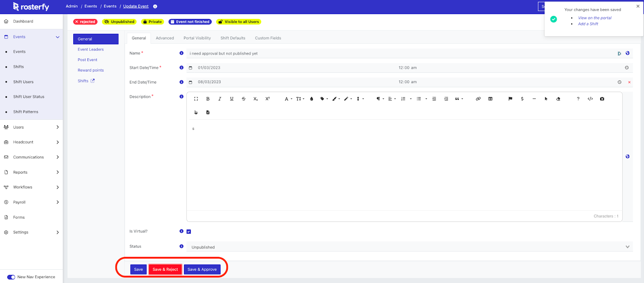Click the info icon beside Name label
This screenshot has width=644, height=283.
click(x=182, y=53)
